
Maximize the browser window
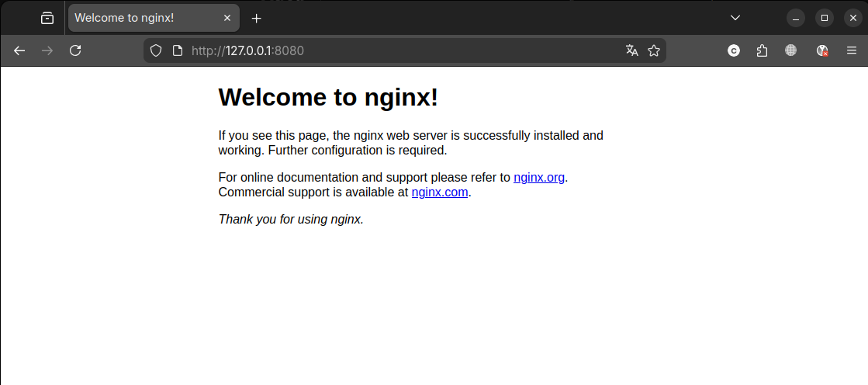(x=824, y=18)
